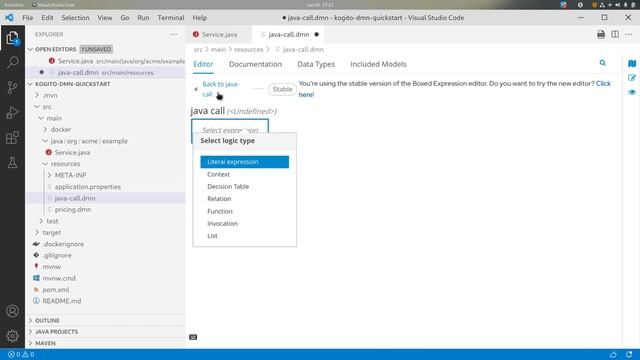Click the DMN editor search magnifier icon
The height and width of the screenshot is (360, 640).
tap(602, 63)
